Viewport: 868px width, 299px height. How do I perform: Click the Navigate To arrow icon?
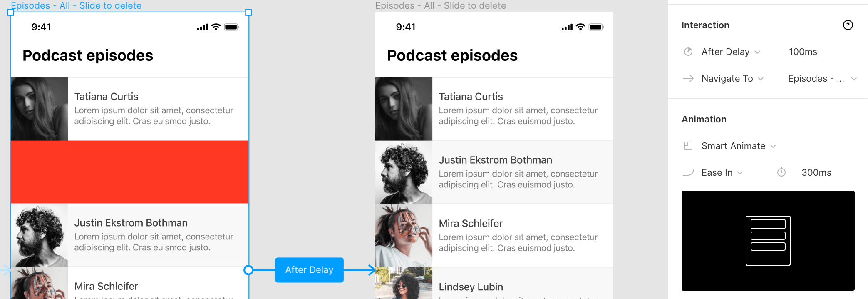(688, 78)
